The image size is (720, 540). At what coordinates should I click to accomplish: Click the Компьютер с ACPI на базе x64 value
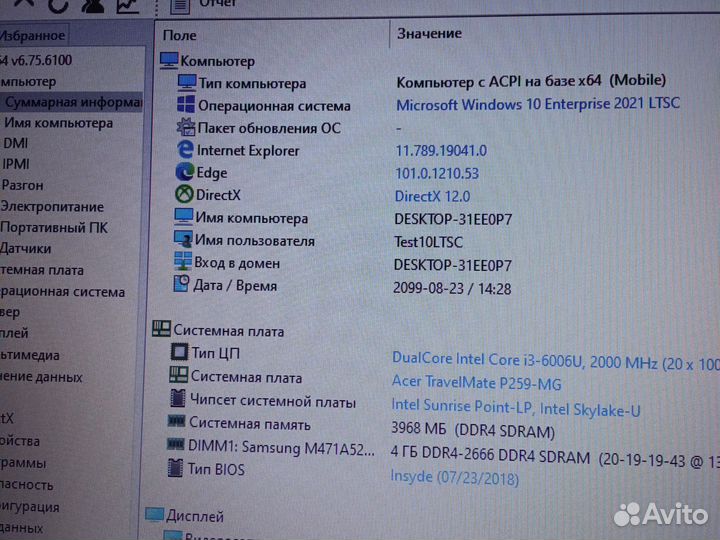[x=531, y=81]
